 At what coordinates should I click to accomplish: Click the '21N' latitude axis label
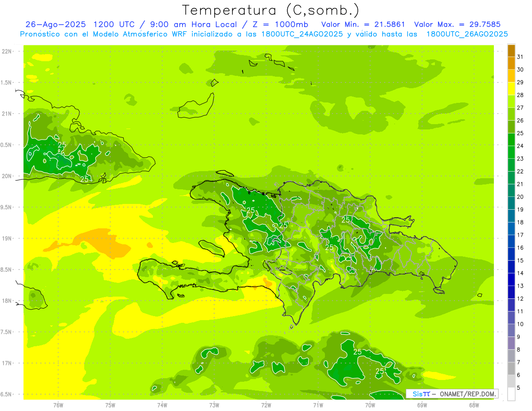[x=6, y=114]
